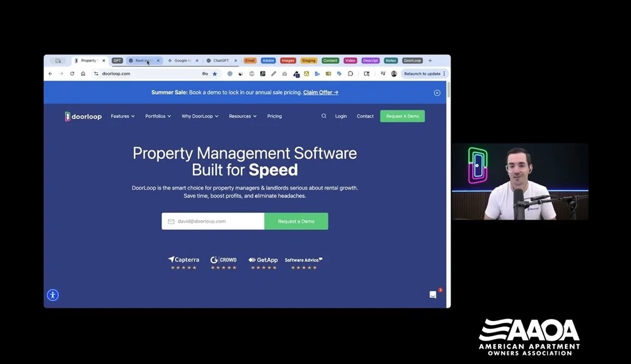Open the pencil extension icon

(x=274, y=73)
